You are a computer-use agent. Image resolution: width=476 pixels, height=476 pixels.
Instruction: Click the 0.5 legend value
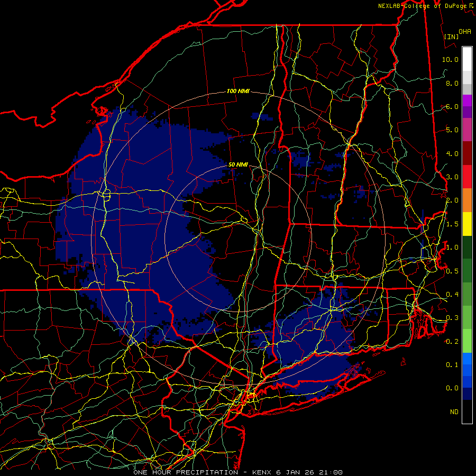(452, 271)
